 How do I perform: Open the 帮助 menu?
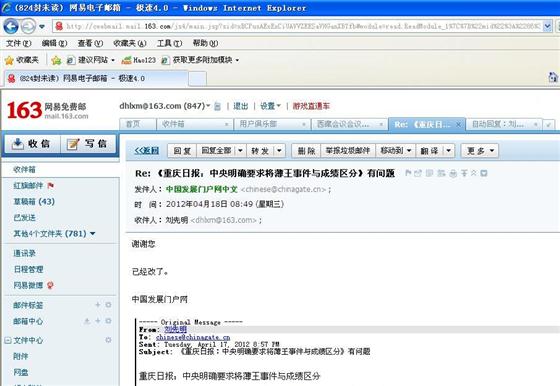pos(205,43)
